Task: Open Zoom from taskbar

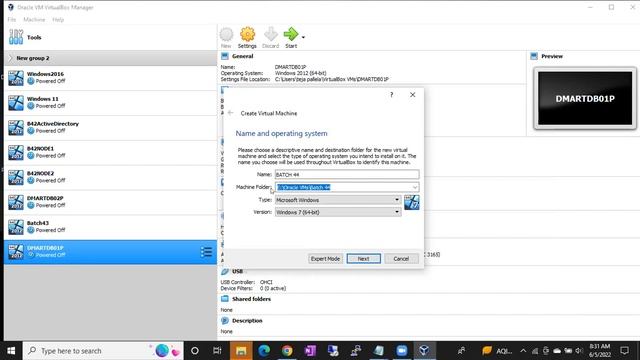Action: tap(402, 351)
